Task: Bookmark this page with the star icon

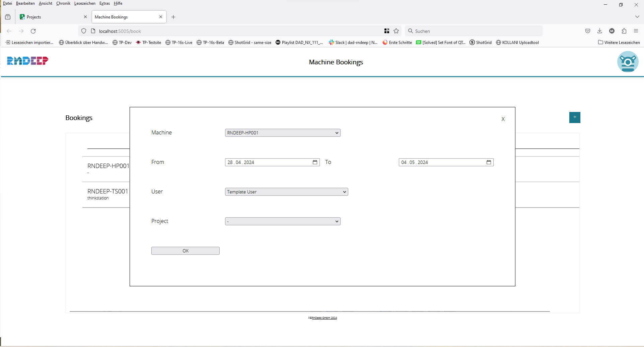Action: (x=396, y=31)
